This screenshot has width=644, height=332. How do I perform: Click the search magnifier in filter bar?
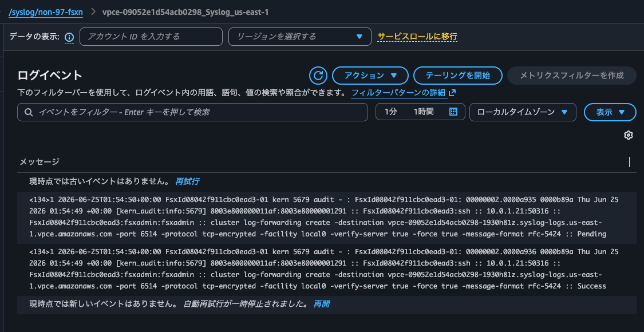(29, 112)
